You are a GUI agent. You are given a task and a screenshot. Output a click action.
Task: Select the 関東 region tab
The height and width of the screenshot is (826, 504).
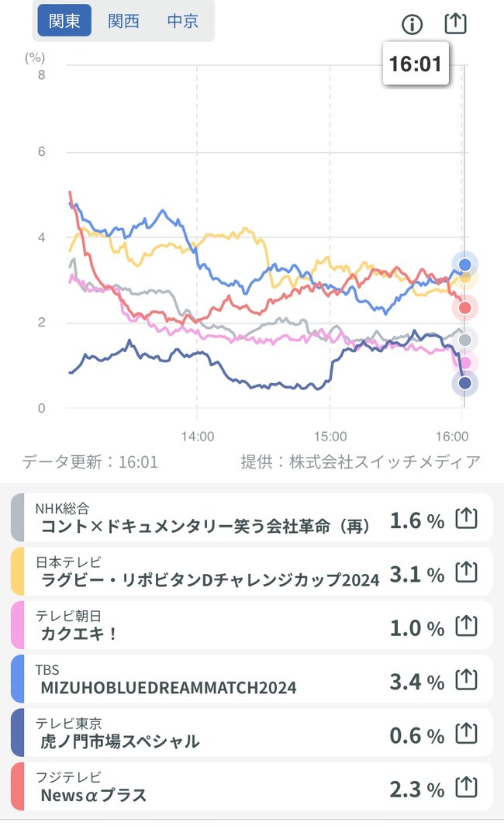pos(64,20)
